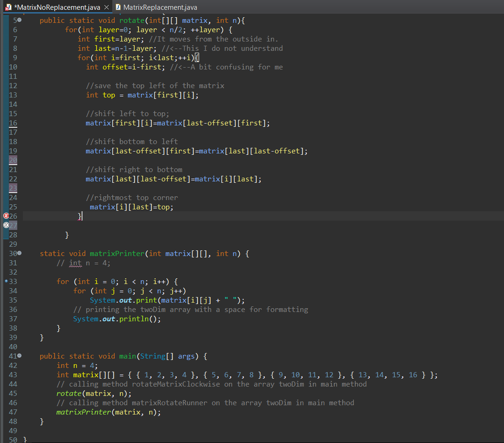504x443 pixels.
Task: Click the comment 'printing the twoDim array' on line 36
Action: [191, 310]
